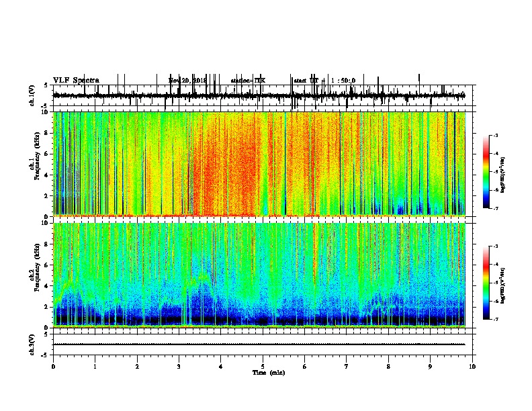532x411 pixels.
Task: Click the time axis tick label '5'
Action: coord(263,367)
